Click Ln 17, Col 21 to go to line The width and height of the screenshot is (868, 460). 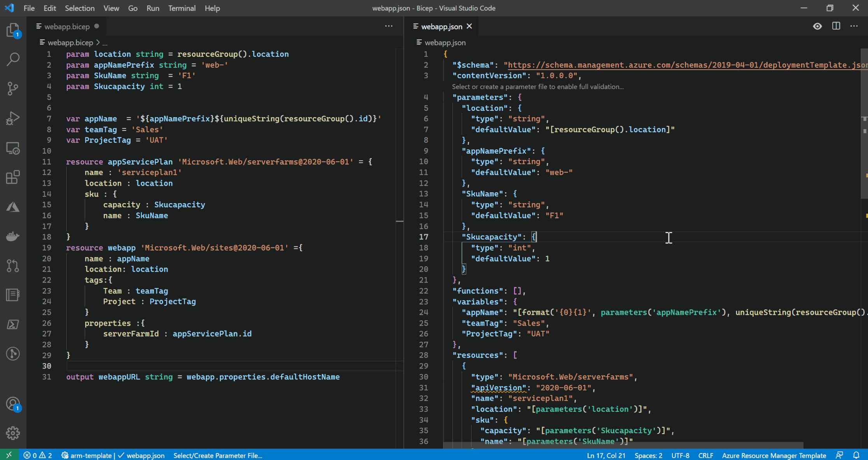[606, 455]
